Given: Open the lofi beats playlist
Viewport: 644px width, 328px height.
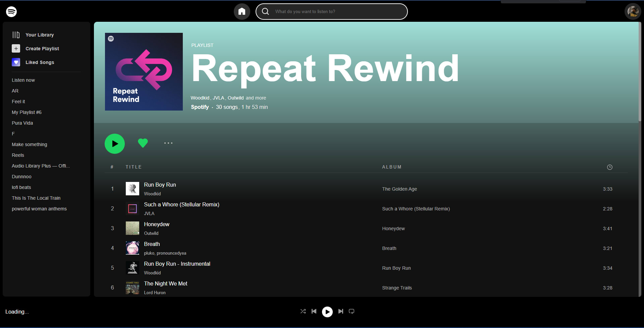Looking at the screenshot, I should click(x=21, y=187).
